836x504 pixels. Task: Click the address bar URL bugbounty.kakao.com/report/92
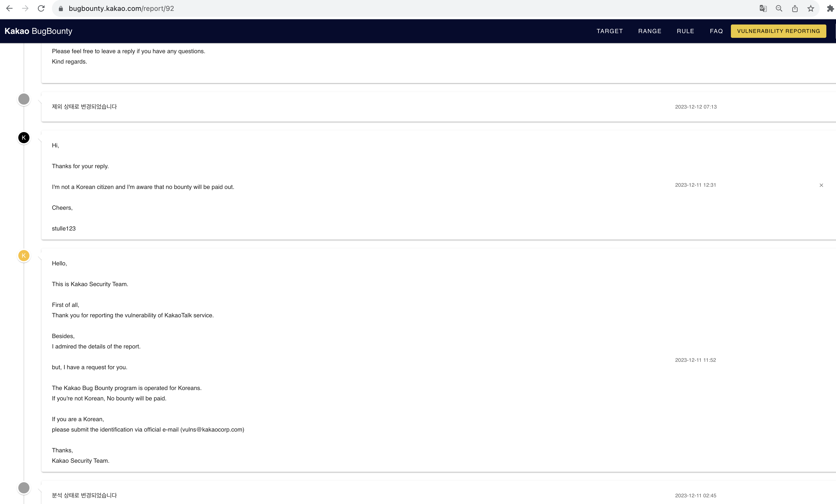tap(121, 8)
